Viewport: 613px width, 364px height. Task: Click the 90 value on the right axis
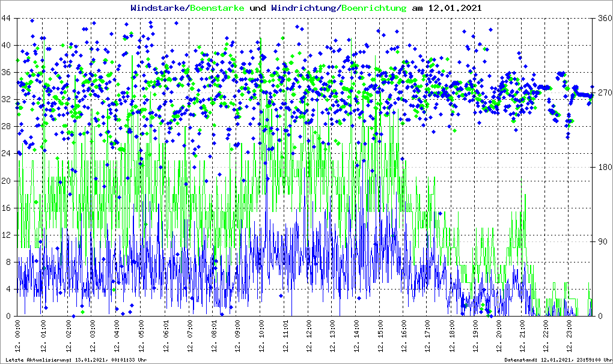(x=601, y=241)
